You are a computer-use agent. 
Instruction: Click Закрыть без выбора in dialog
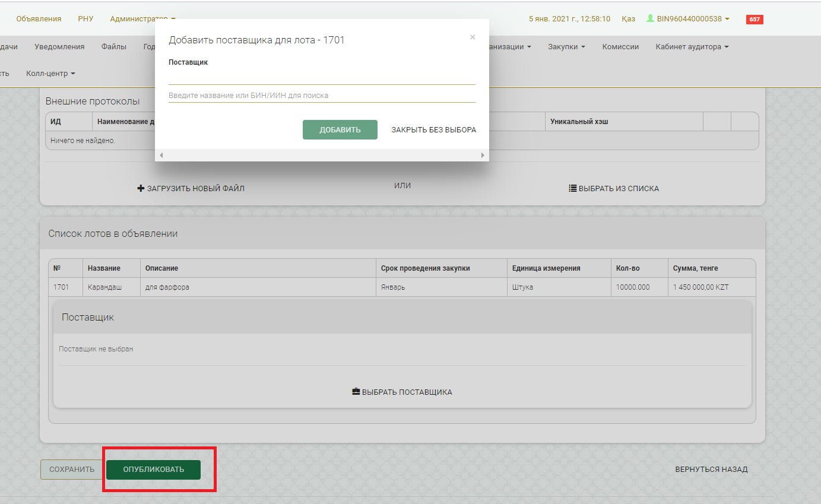point(433,129)
